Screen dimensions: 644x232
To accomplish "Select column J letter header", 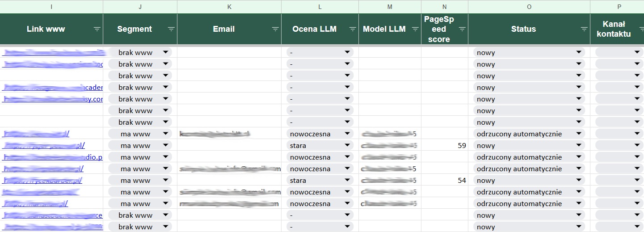I will coord(140,7).
